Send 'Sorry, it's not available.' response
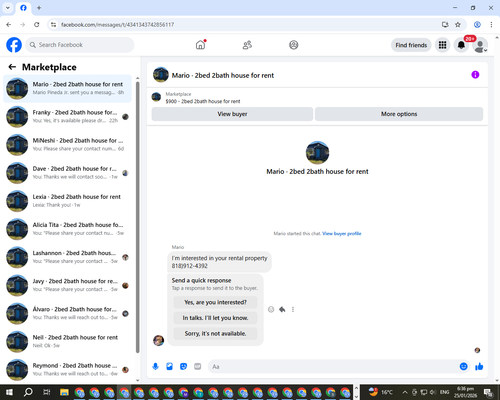 (x=215, y=334)
